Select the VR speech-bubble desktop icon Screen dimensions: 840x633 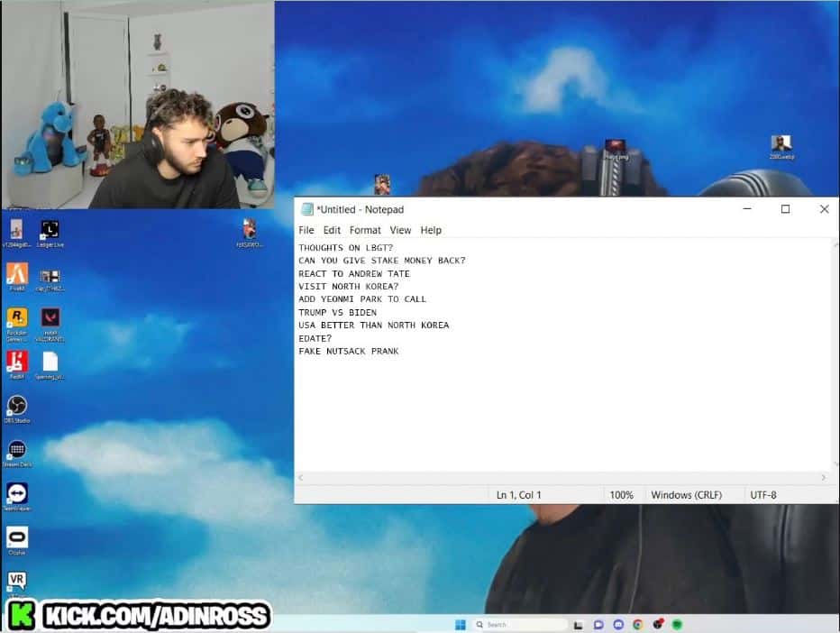pos(17,581)
